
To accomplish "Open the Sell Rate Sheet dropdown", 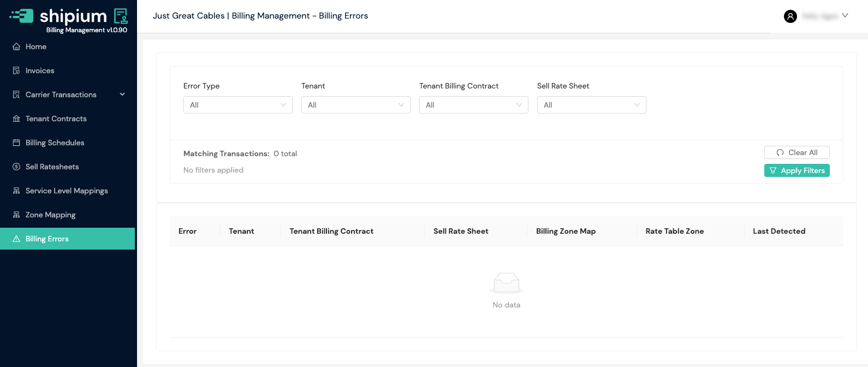I will (x=592, y=105).
